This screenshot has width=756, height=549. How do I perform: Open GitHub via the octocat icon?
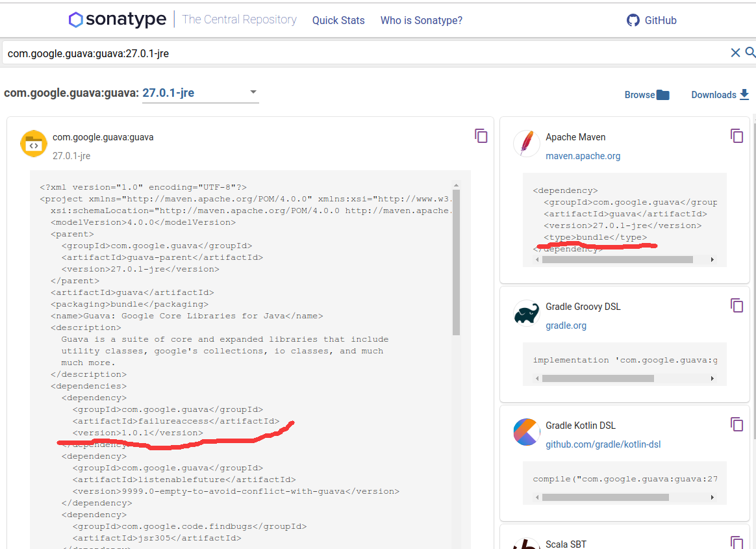pyautogui.click(x=633, y=20)
